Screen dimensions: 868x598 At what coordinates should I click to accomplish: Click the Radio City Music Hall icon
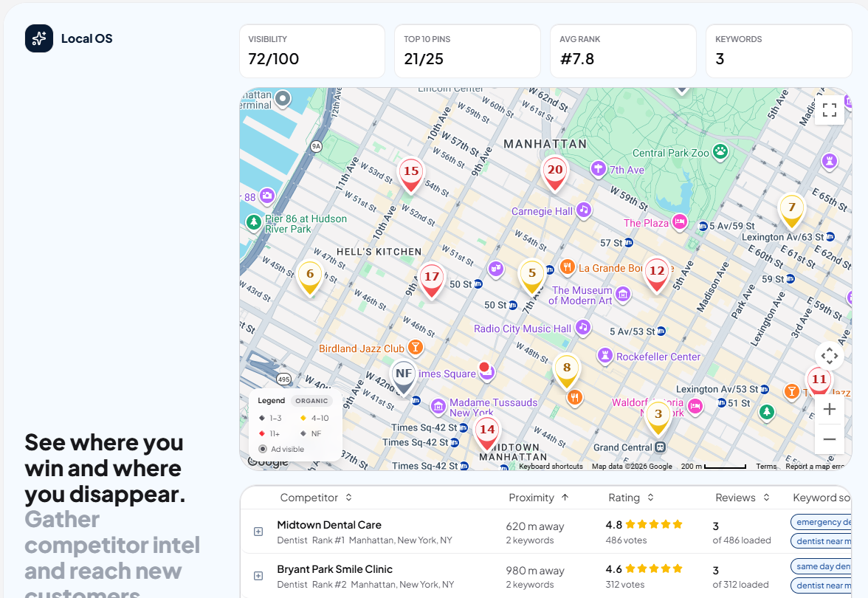[x=582, y=327]
